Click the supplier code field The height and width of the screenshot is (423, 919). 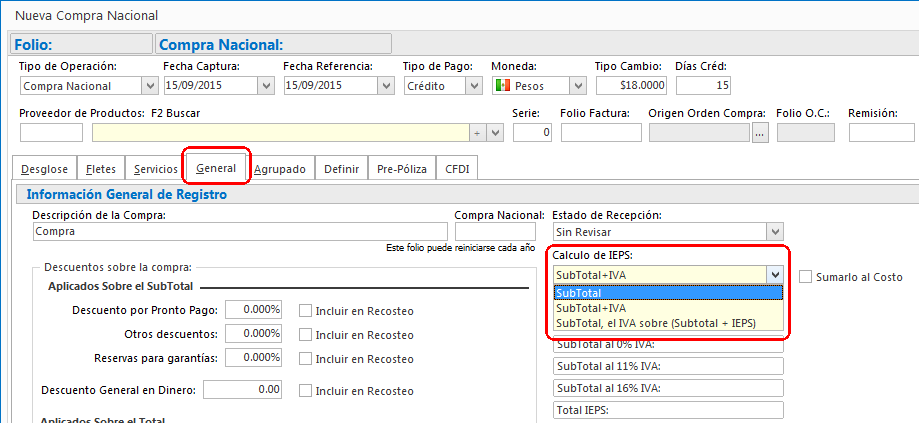[x=52, y=132]
